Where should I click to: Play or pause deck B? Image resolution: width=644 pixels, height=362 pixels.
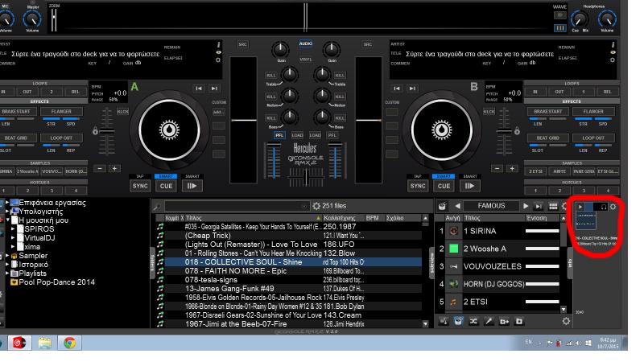coord(469,186)
